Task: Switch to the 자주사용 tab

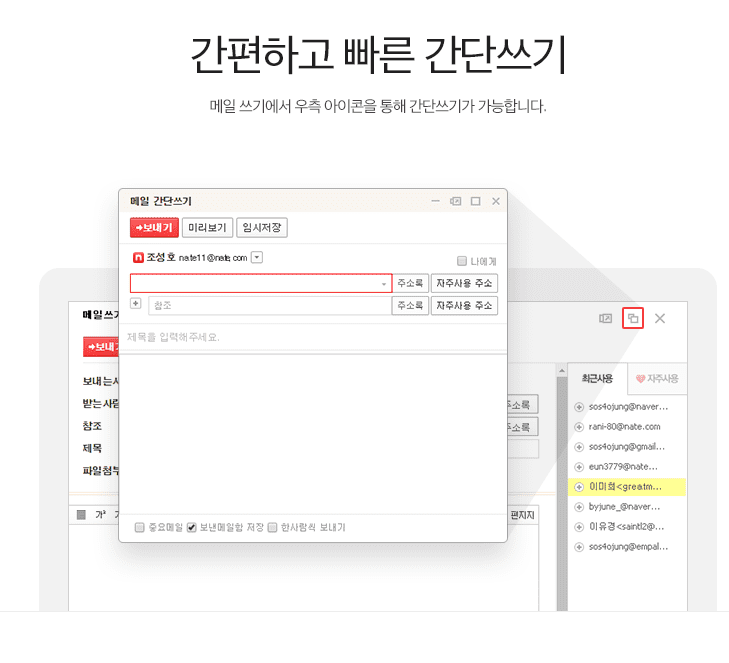Action: point(657,378)
